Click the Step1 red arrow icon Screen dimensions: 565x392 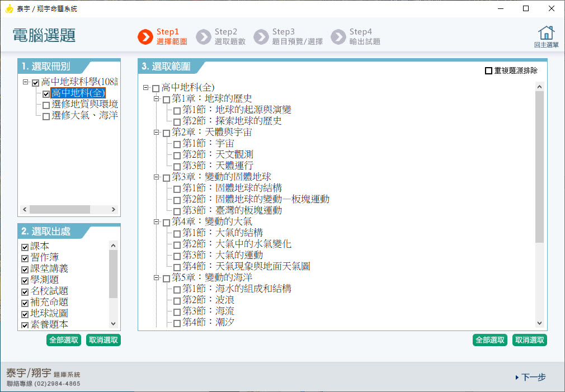coord(145,37)
